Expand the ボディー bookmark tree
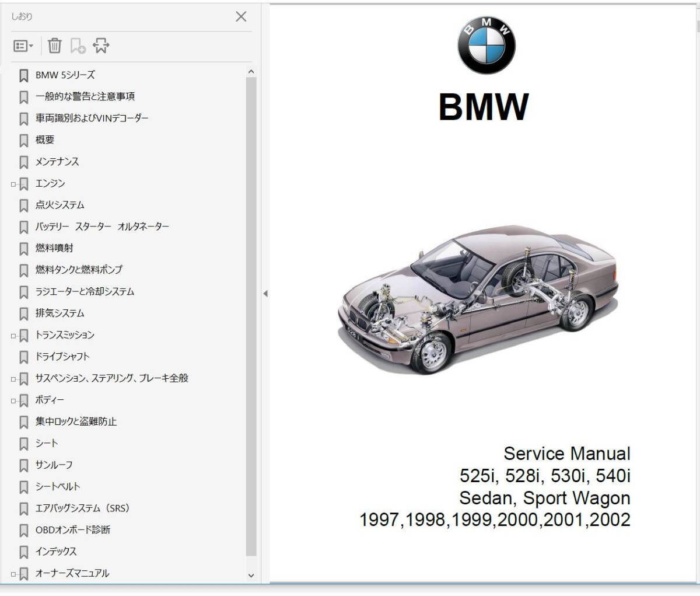Viewport: 700px width, 596px height. [x=13, y=400]
